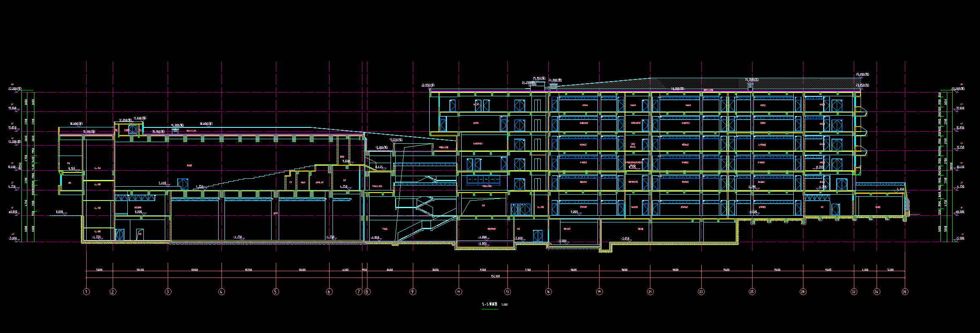Select the right-side 19.550 elevation marker
This screenshot has height=333, width=980.
[x=960, y=108]
